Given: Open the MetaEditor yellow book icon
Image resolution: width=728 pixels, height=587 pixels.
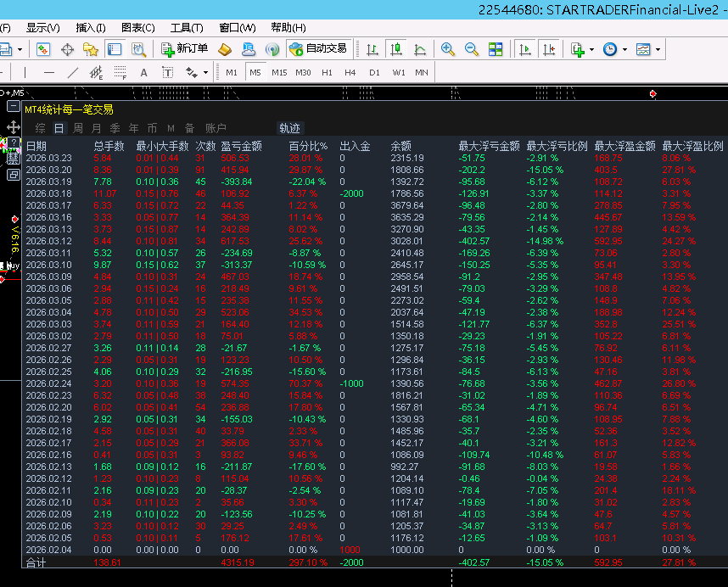Looking at the screenshot, I should 225,49.
